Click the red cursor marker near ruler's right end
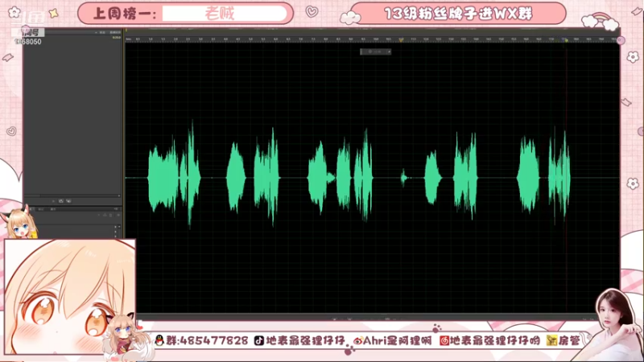Image resolution: width=644 pixels, height=362 pixels. (x=566, y=39)
